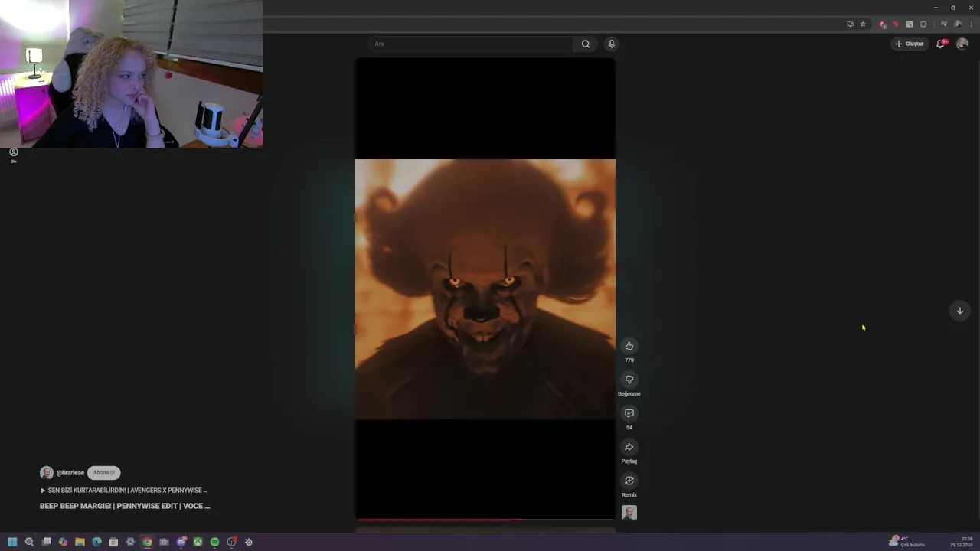Switch to Chrome on the taskbar
This screenshot has width=980, height=551.
[x=147, y=542]
